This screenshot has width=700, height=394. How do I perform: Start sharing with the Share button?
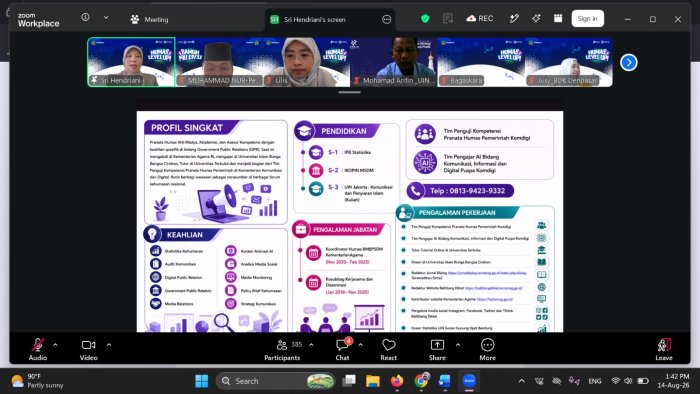(x=438, y=349)
